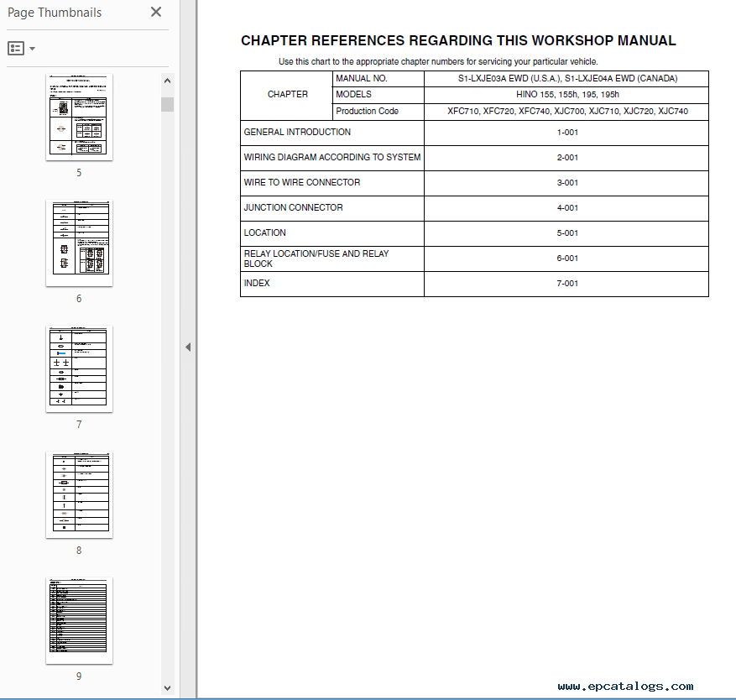Click chapter number 1-001
This screenshot has width=736, height=700.
point(567,133)
